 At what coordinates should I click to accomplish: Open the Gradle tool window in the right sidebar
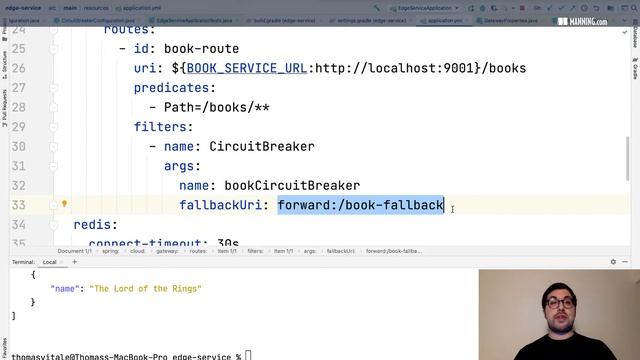(x=635, y=68)
